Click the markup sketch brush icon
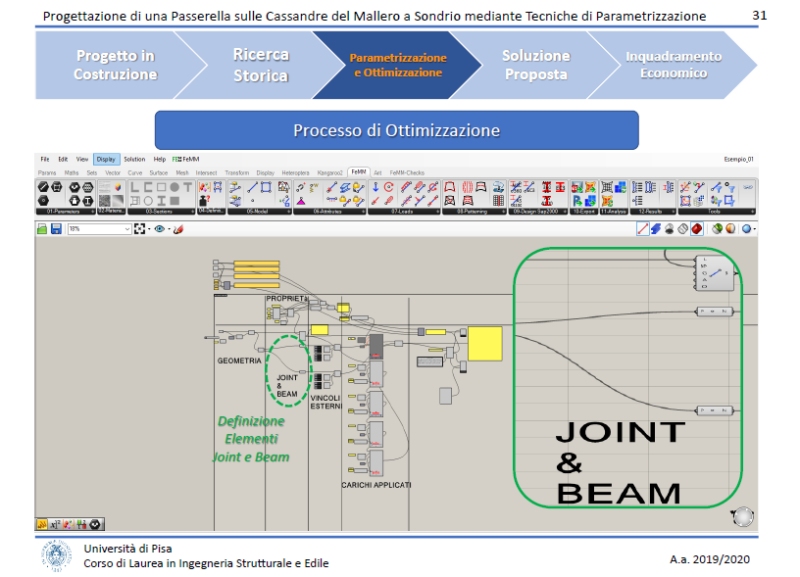Image resolution: width=800 pixels, height=577 pixels. (x=179, y=229)
